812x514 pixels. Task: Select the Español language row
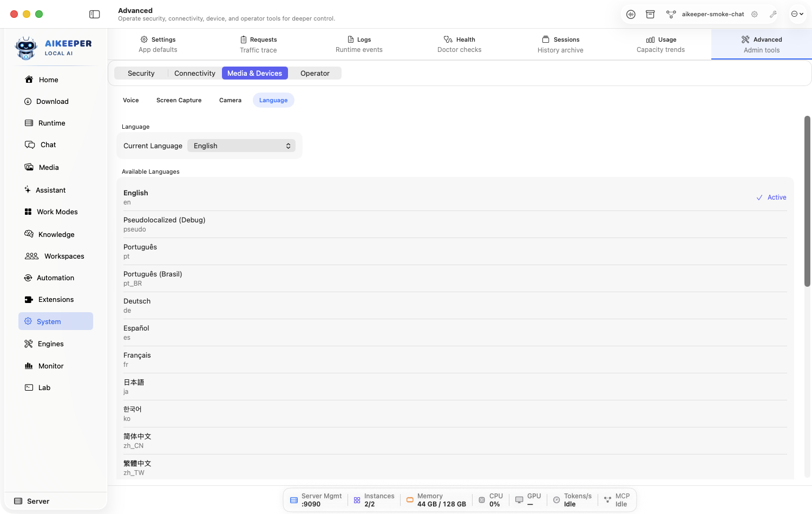pyautogui.click(x=455, y=332)
